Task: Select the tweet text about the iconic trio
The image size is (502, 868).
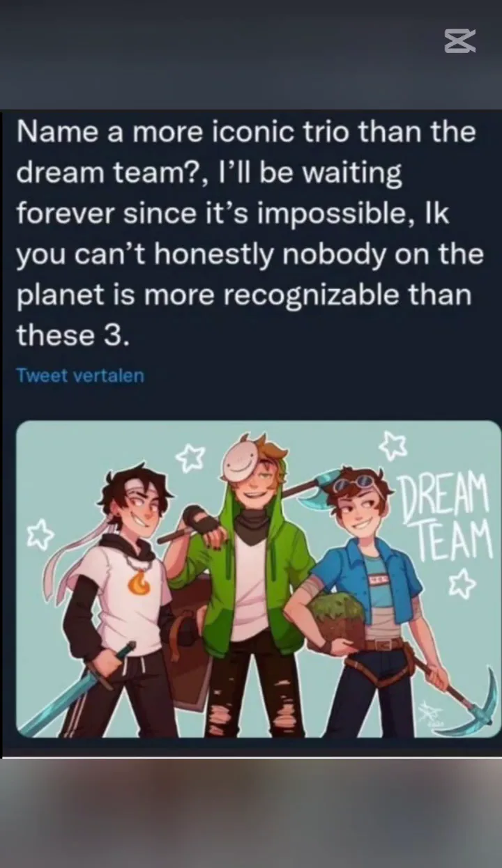Action: tap(250, 233)
